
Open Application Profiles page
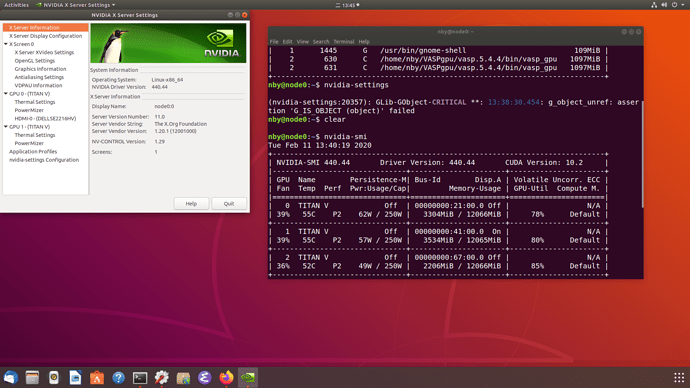pyautogui.click(x=33, y=151)
